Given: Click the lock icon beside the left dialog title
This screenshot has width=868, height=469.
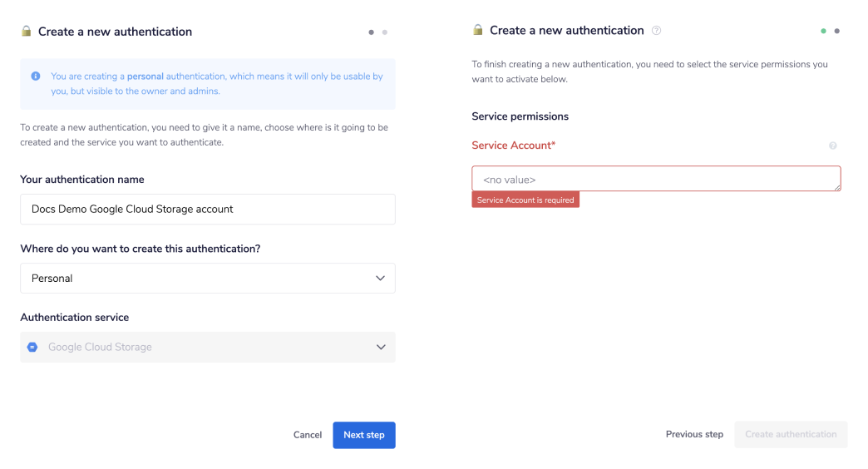Looking at the screenshot, I should tap(27, 31).
